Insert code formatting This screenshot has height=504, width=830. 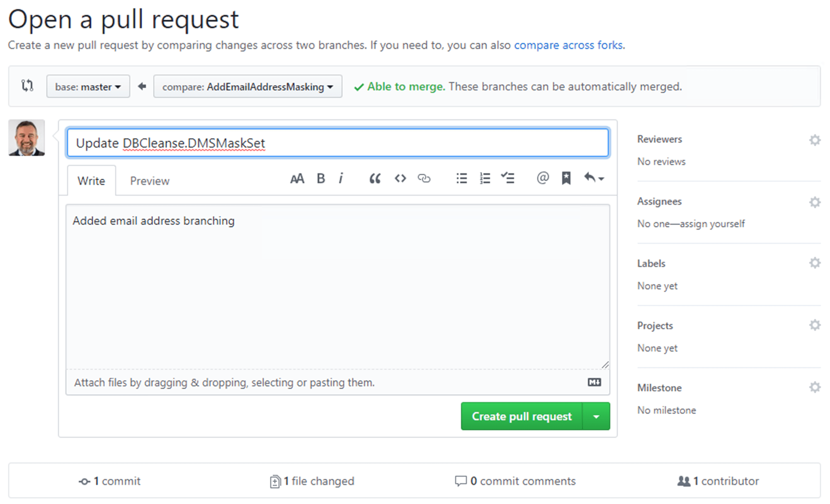coord(400,179)
